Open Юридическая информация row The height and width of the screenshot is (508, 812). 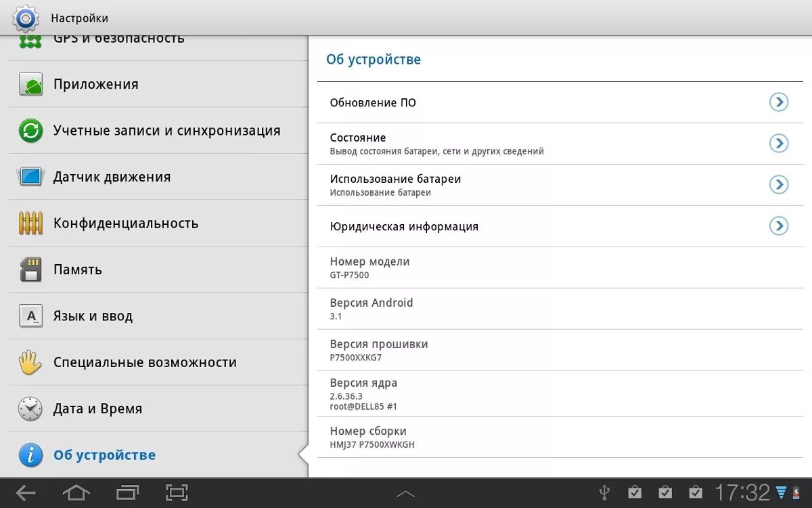[x=560, y=226]
